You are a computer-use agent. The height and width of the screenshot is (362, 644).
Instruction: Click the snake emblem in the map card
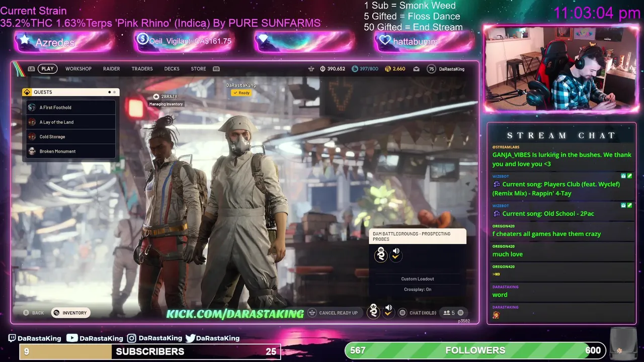click(x=381, y=254)
